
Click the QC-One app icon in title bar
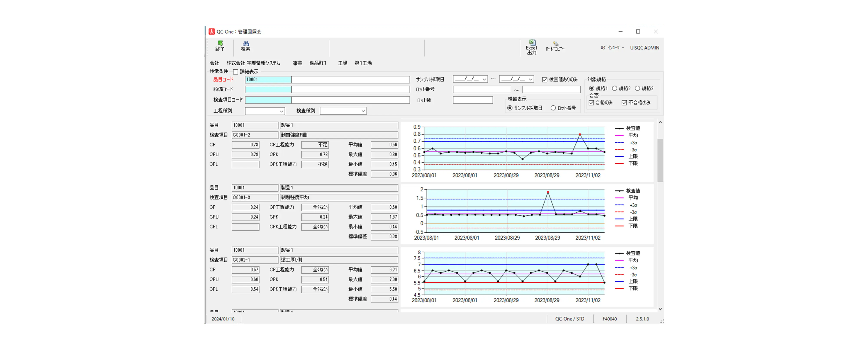tap(212, 32)
